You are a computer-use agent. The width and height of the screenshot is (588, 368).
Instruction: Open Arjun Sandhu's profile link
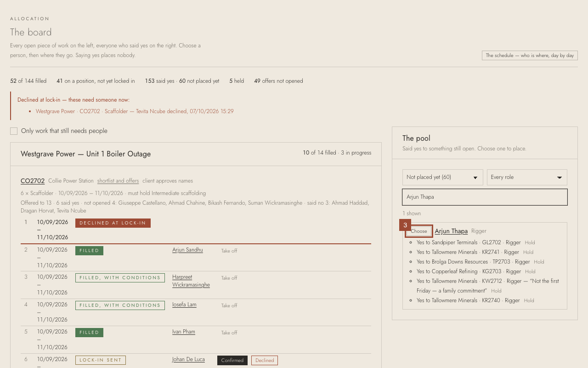tap(187, 250)
